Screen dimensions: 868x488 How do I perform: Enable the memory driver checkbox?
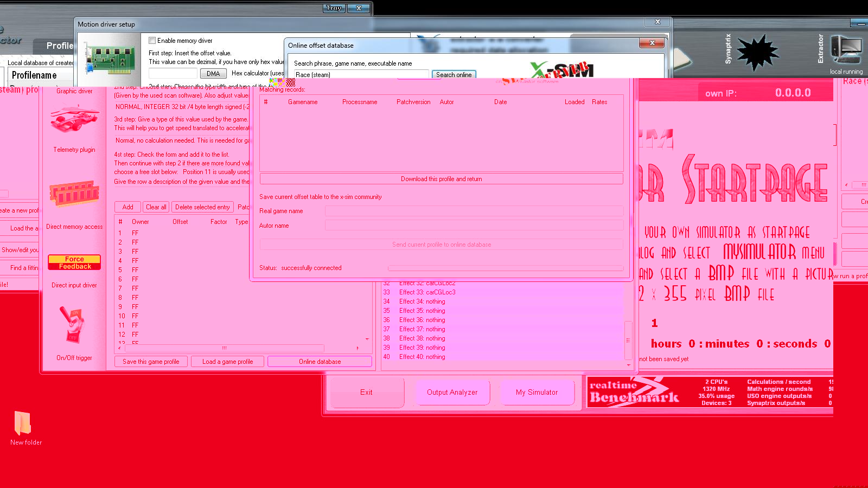(152, 41)
